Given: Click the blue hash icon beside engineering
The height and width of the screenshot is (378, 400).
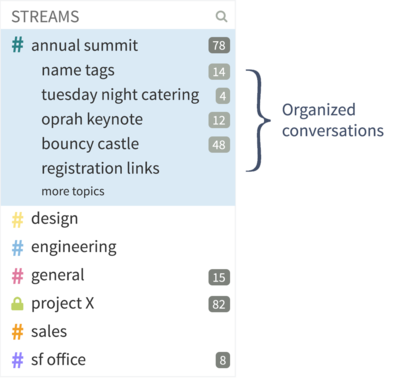Looking at the screenshot, I should [x=18, y=248].
